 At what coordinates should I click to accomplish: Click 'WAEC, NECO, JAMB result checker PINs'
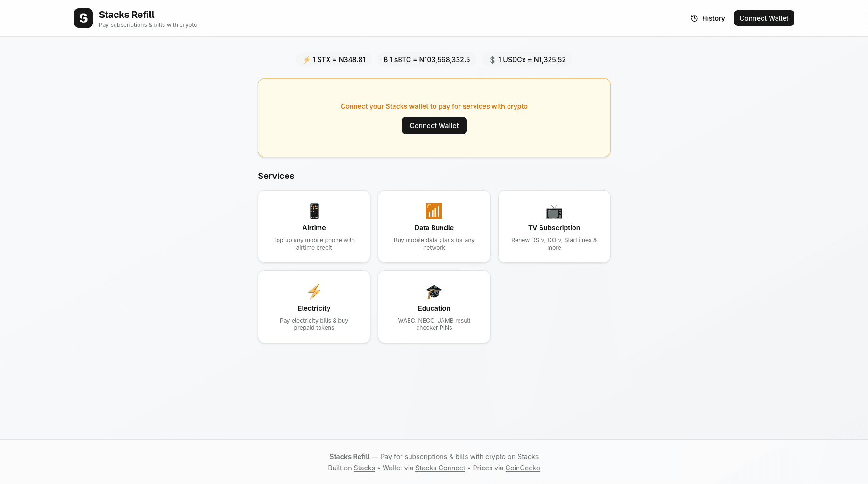point(434,324)
